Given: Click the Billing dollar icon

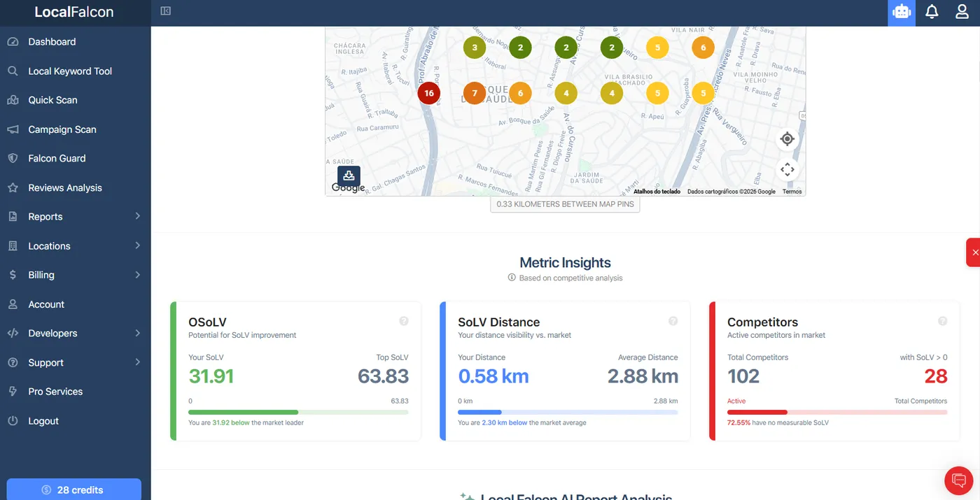Looking at the screenshot, I should point(13,276).
